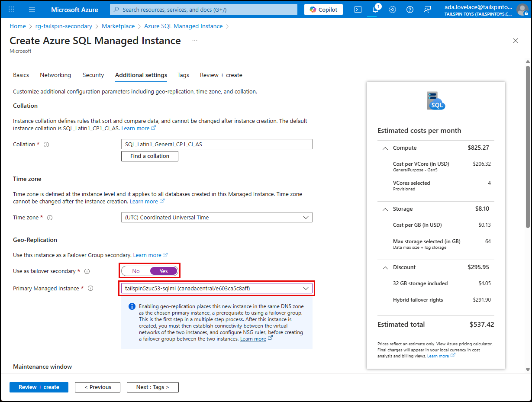Launch Cloud Shell from the top bar
Viewport: 532px width, 402px height.
click(358, 9)
